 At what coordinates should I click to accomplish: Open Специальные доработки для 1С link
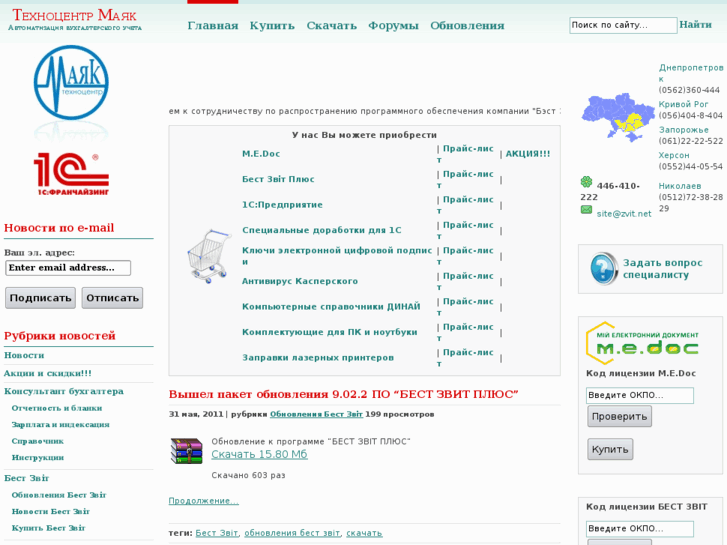[322, 231]
